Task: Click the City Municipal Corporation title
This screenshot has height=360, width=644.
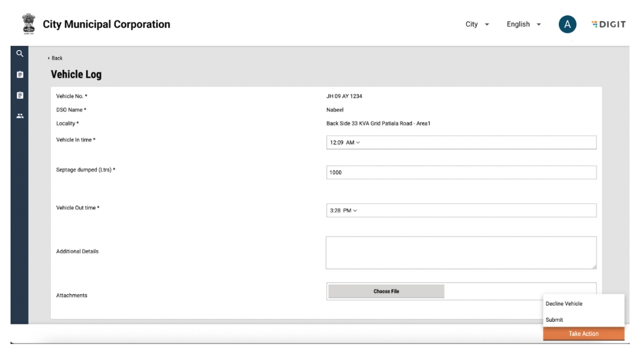Action: coord(107,24)
